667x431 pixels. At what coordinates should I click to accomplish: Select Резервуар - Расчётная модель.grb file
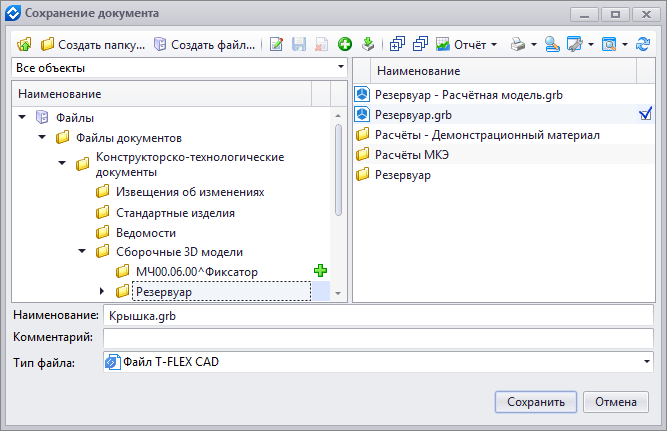[468, 94]
